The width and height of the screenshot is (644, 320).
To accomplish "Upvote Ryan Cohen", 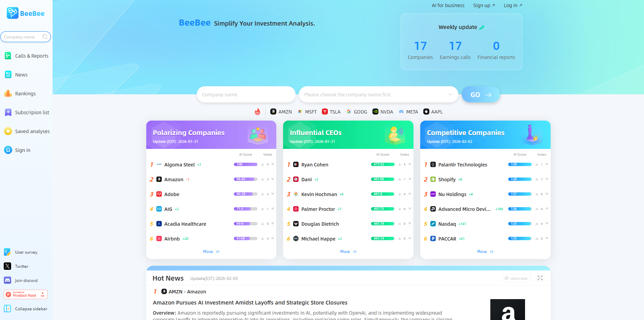I will (x=400, y=164).
